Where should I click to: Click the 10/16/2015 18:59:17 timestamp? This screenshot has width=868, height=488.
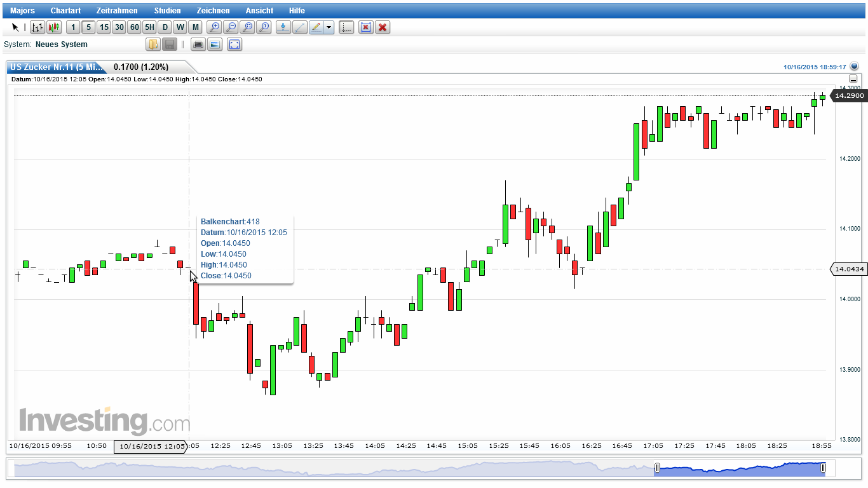pos(815,67)
